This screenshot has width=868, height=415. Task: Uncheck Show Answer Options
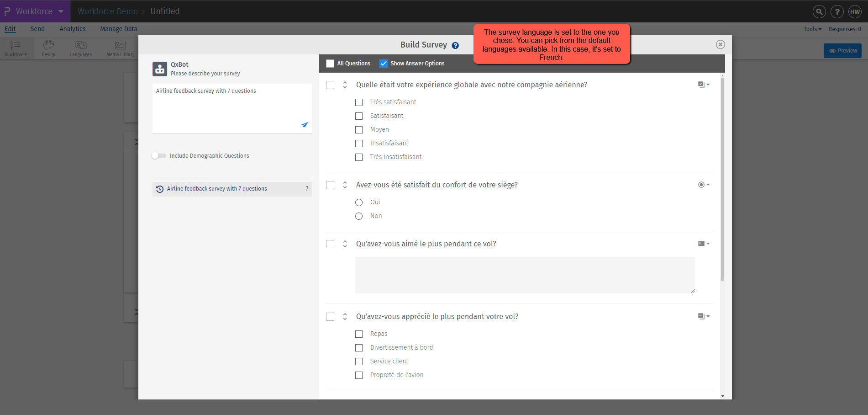click(x=384, y=63)
